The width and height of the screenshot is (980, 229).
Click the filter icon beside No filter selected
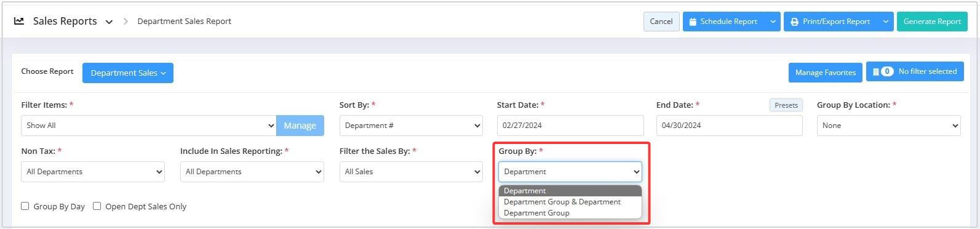coord(876,71)
